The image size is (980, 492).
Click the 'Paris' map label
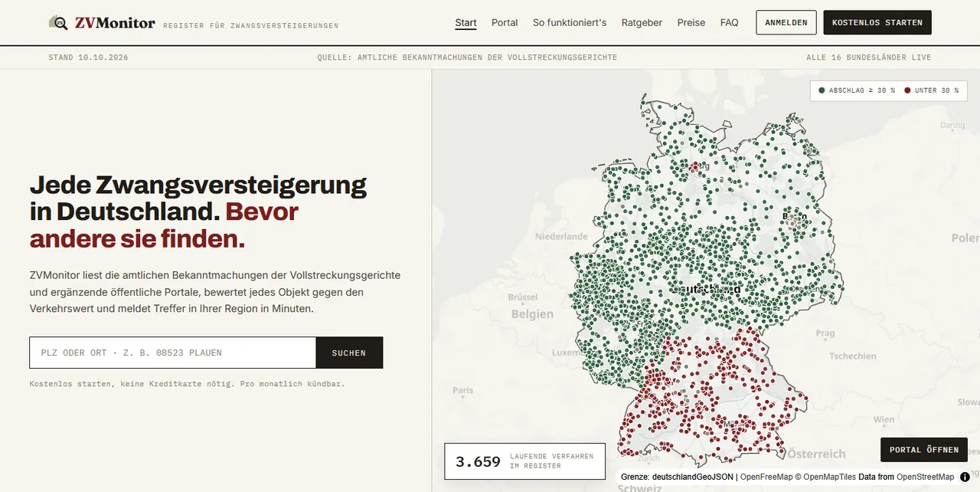462,390
